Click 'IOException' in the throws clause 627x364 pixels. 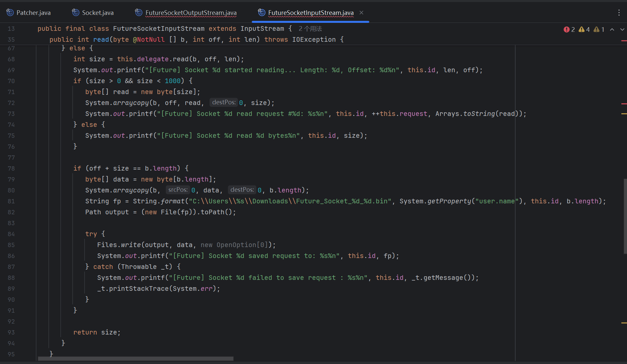[x=314, y=40]
